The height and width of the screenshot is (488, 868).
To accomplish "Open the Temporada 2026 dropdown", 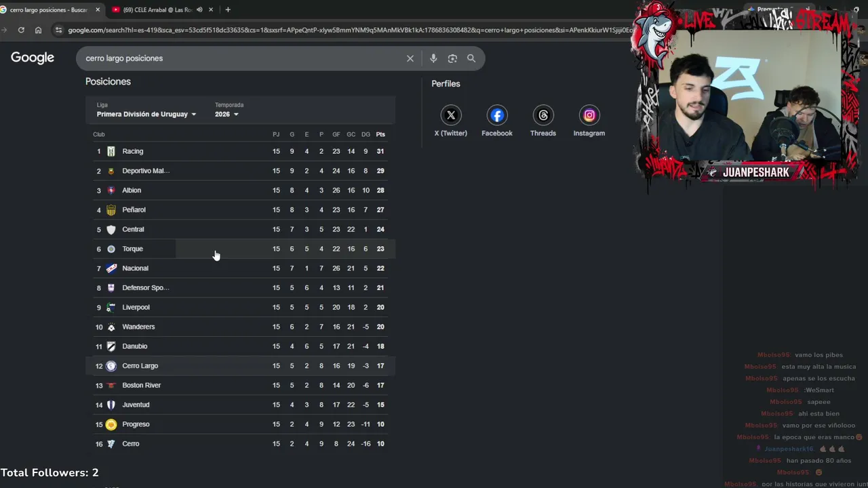I will pos(226,114).
